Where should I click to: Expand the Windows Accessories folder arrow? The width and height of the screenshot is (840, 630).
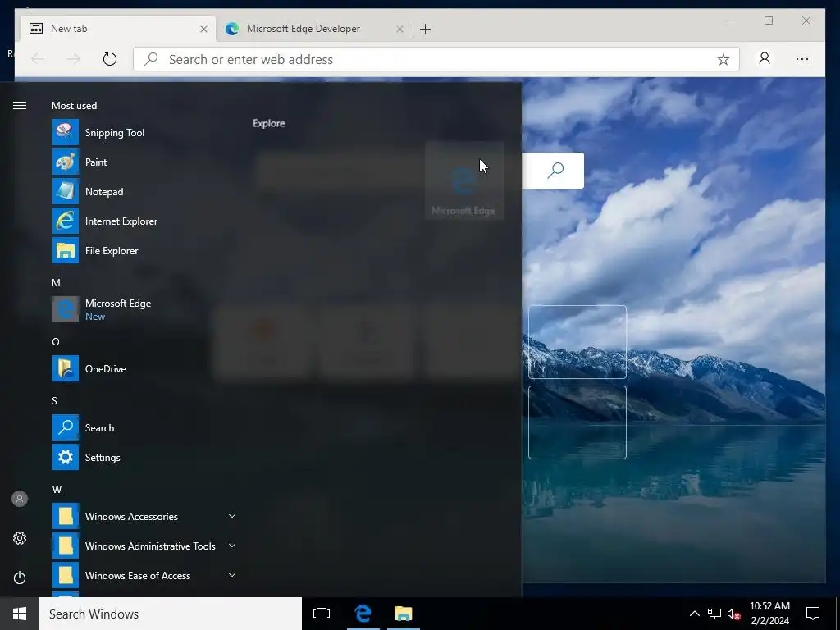232,517
